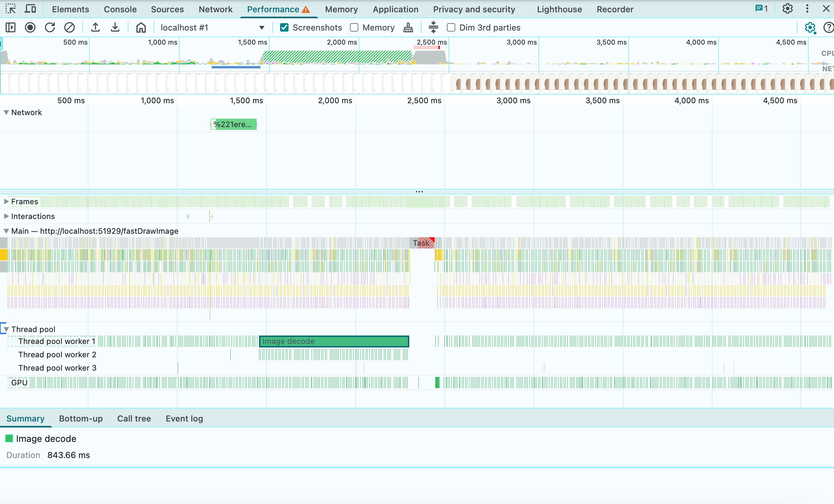Select the Image decode color swatch in Summary

[9, 438]
